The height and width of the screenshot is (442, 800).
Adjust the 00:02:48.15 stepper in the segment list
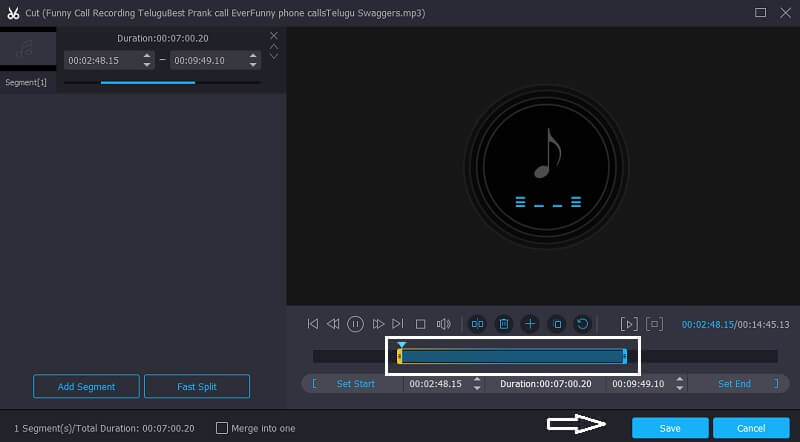(148, 60)
